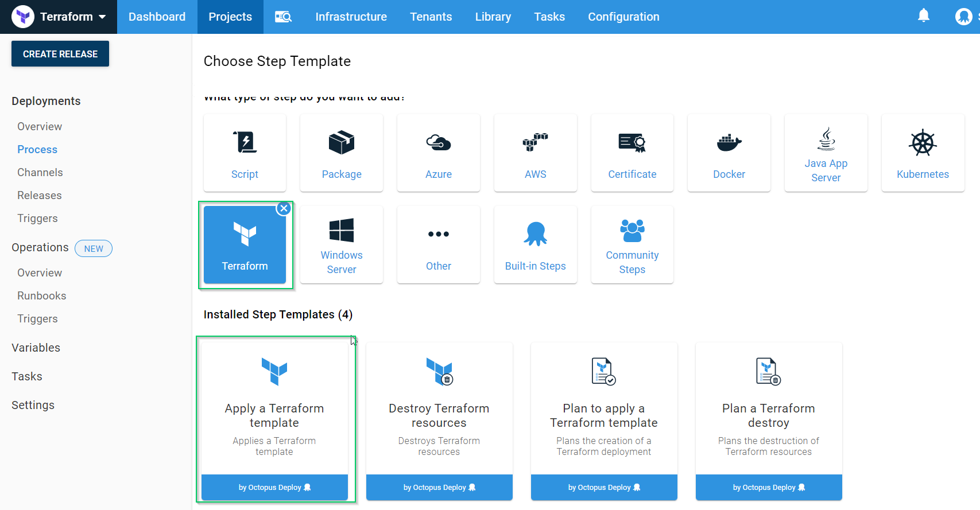Open the notifications bell

coord(923,16)
